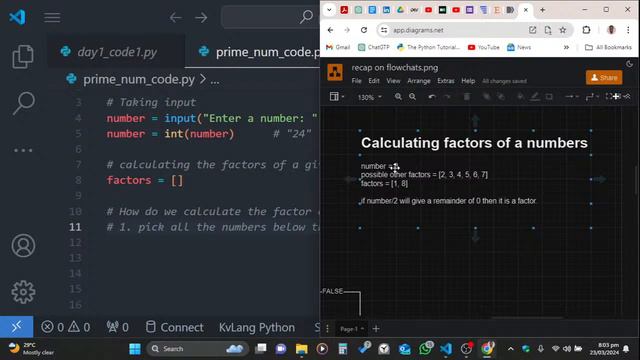Open connection arrow style dropdown
640x360 pixels.
(571, 97)
